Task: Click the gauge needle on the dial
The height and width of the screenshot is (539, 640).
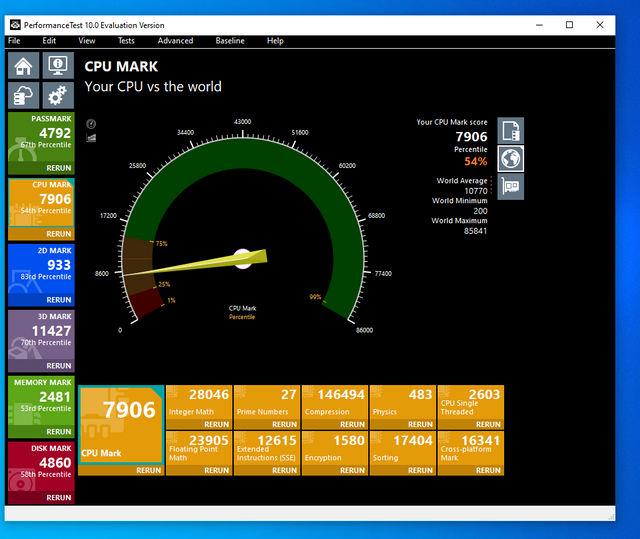Action: 196,263
